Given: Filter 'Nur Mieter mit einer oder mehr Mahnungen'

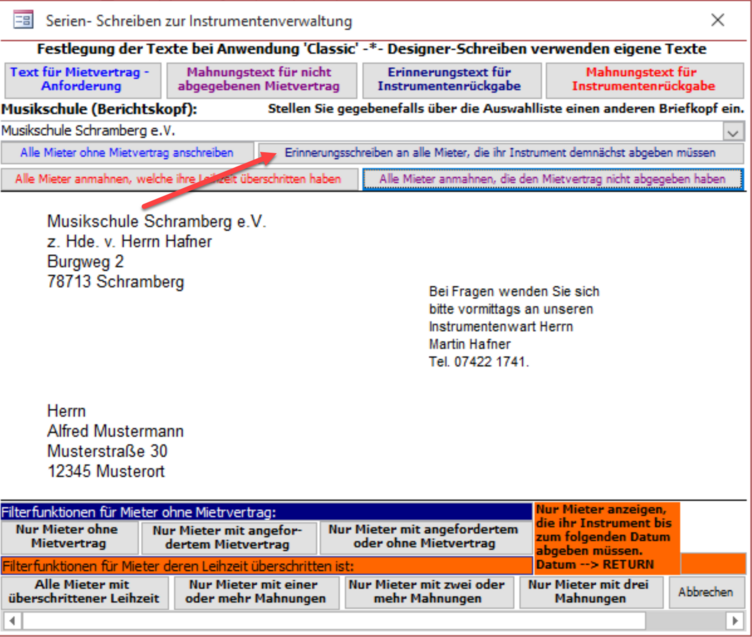Looking at the screenshot, I should (x=258, y=592).
